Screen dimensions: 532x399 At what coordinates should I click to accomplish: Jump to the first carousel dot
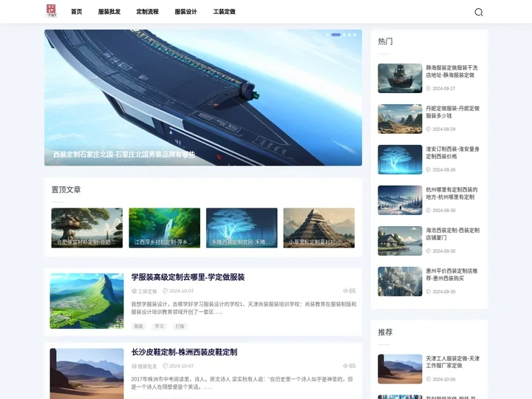[327, 35]
